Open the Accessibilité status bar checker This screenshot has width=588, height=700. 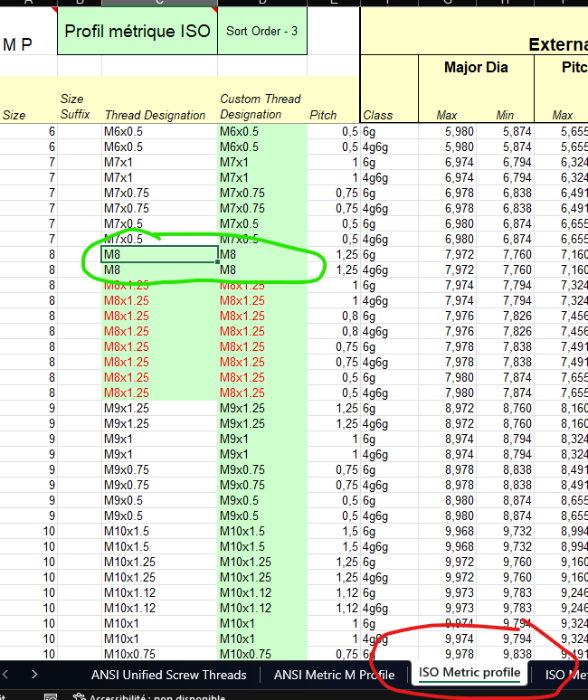[149, 696]
